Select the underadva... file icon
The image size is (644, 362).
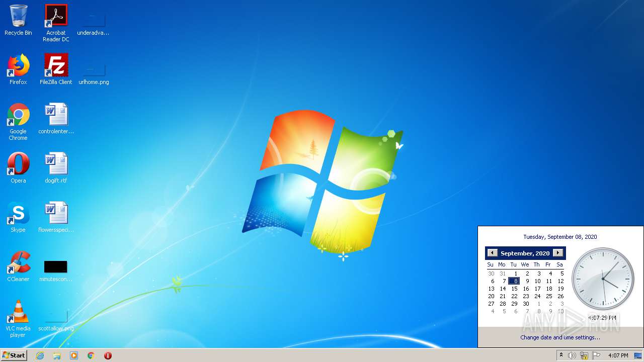point(93,23)
